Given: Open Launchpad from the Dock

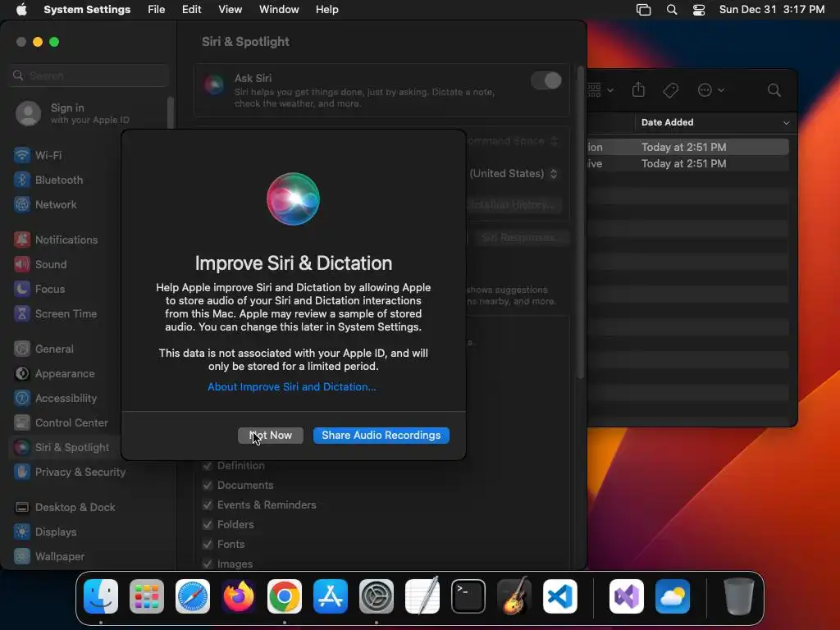Looking at the screenshot, I should pyautogui.click(x=147, y=596).
